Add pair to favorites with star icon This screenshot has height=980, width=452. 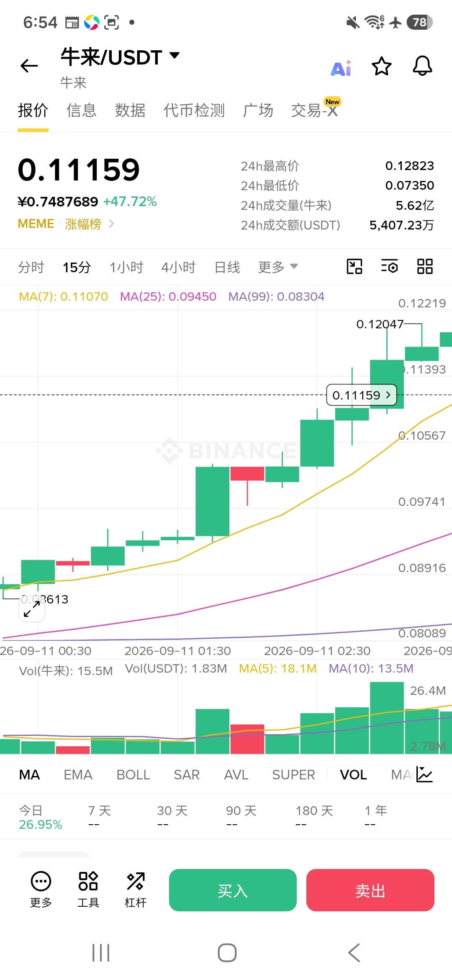pyautogui.click(x=382, y=66)
